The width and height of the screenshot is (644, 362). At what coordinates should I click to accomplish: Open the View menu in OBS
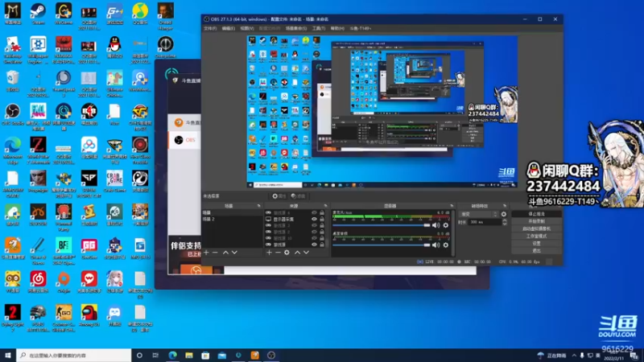coord(247,28)
